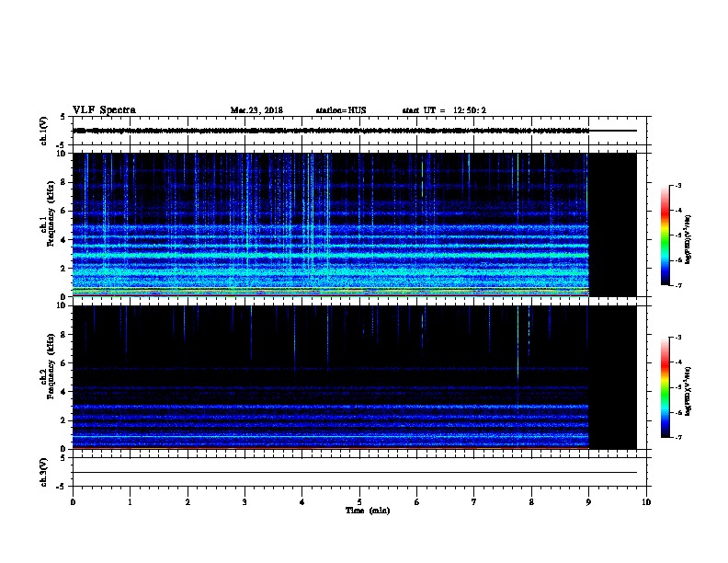Click the ch.1 spectrogram color scale bar
The image size is (728, 563).
[x=665, y=236]
